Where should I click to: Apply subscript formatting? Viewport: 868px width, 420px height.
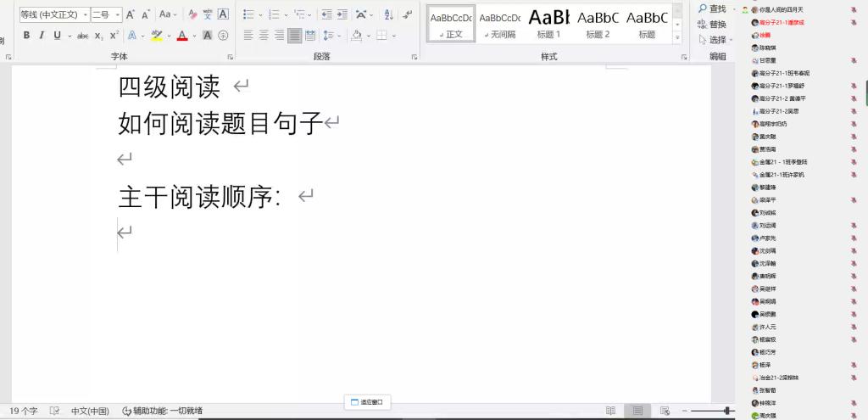click(x=98, y=36)
